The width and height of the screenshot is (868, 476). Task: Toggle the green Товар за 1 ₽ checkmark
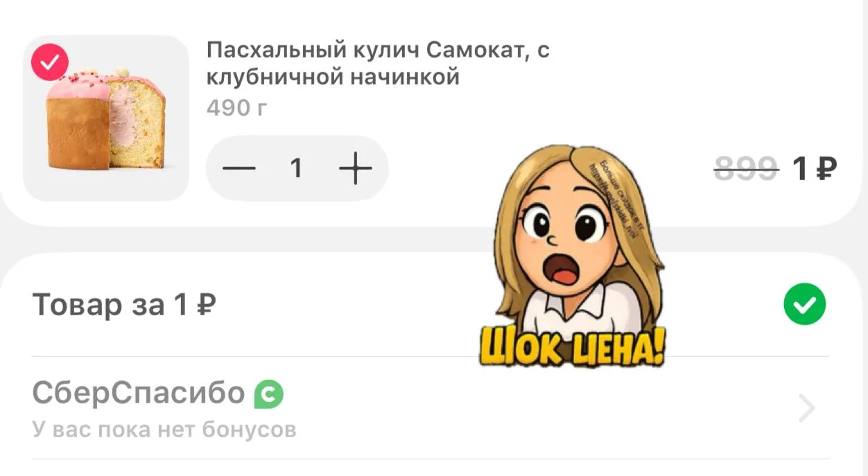pyautogui.click(x=804, y=304)
